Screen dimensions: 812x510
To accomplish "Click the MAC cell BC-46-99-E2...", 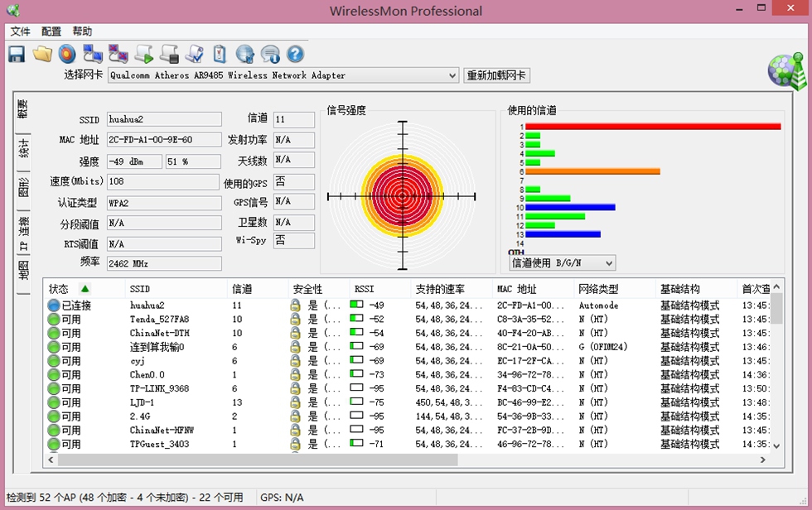I will coord(529,402).
